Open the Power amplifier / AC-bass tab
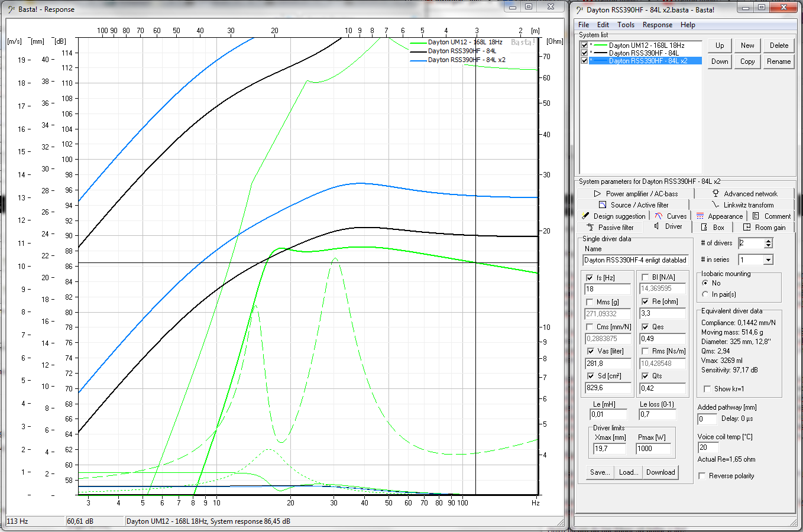The image size is (803, 532). [x=636, y=194]
